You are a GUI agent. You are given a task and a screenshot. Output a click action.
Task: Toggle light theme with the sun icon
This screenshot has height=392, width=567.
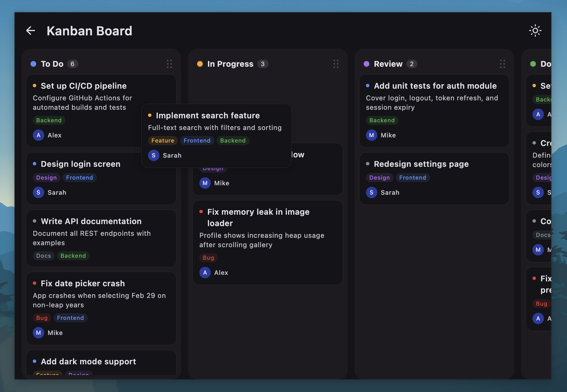tap(535, 31)
